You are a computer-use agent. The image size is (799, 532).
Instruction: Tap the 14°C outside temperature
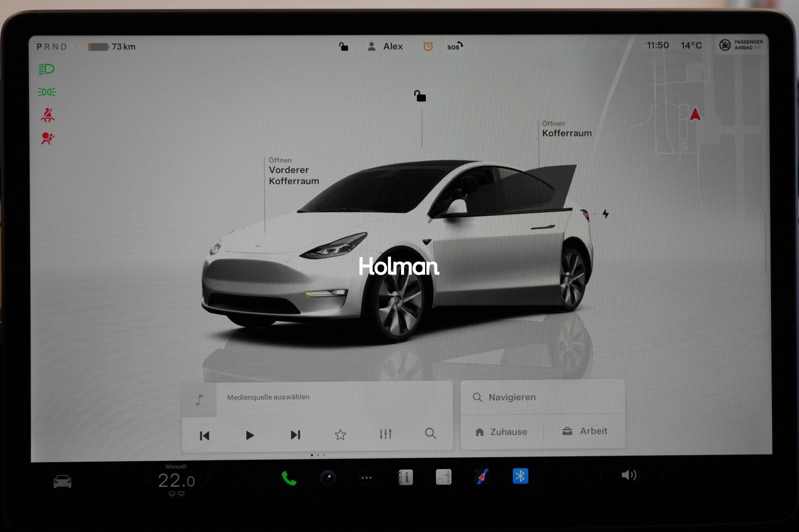691,45
